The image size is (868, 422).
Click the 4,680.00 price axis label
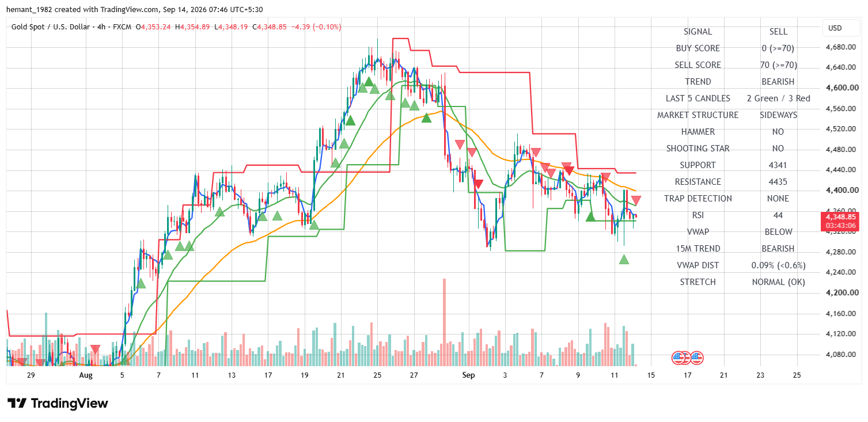[x=841, y=47]
